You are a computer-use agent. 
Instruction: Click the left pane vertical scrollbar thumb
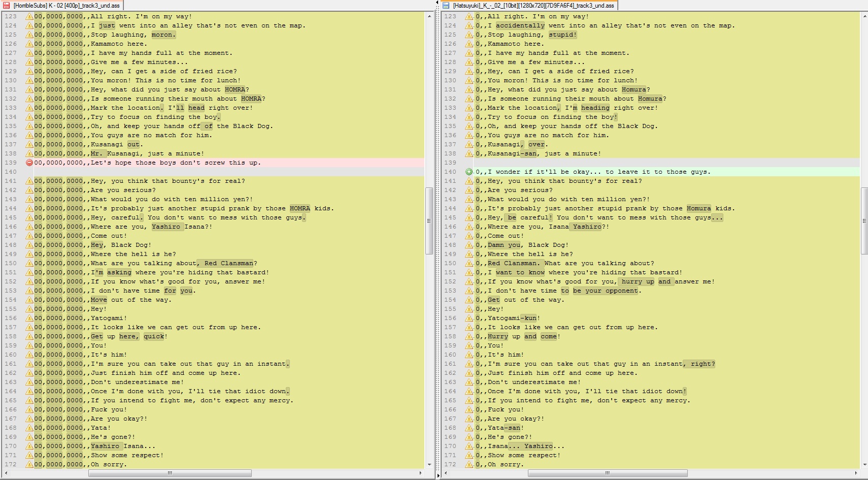tap(429, 220)
